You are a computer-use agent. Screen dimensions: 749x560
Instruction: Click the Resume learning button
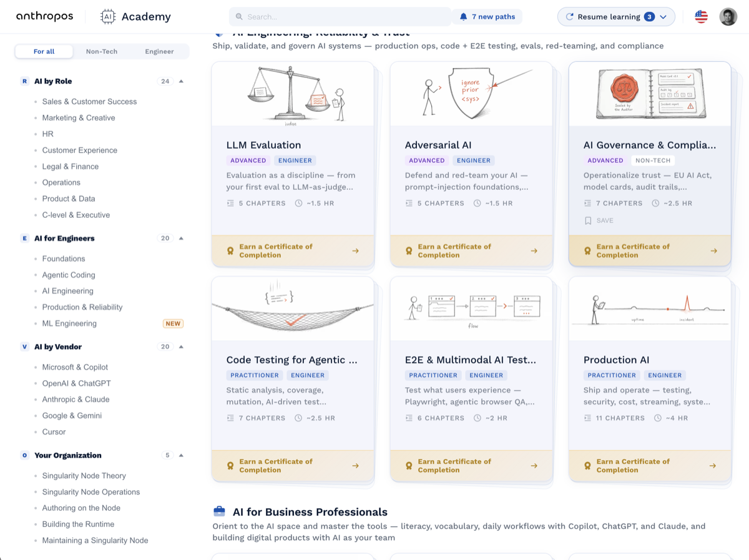[x=616, y=17]
